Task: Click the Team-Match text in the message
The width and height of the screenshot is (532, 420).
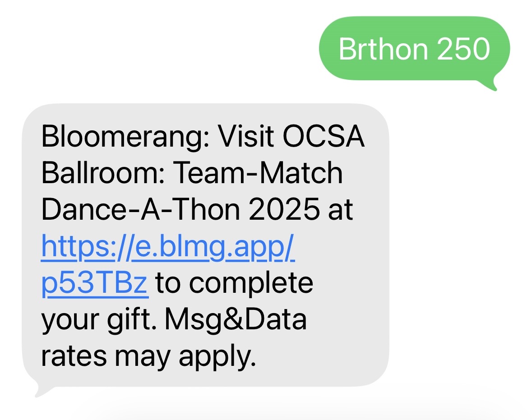Action: 258,173
